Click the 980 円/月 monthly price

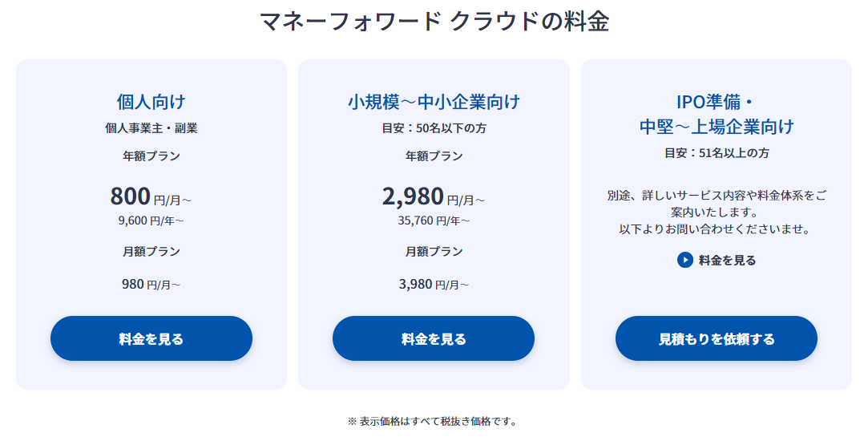click(151, 284)
